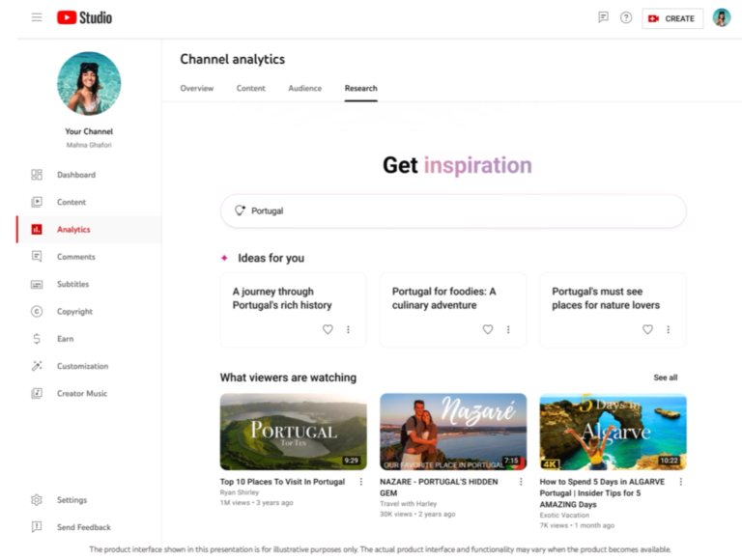Open the account avatar in top right
The width and height of the screenshot is (742, 560).
721,18
